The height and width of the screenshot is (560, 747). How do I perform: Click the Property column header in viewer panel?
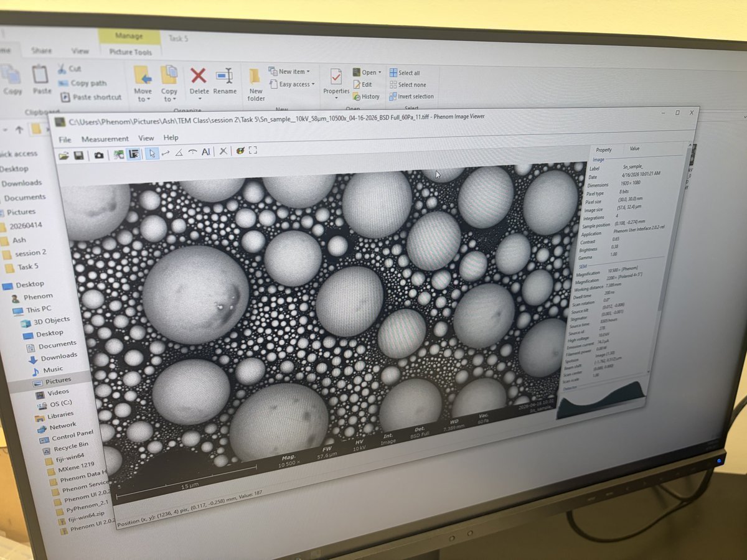(x=604, y=150)
